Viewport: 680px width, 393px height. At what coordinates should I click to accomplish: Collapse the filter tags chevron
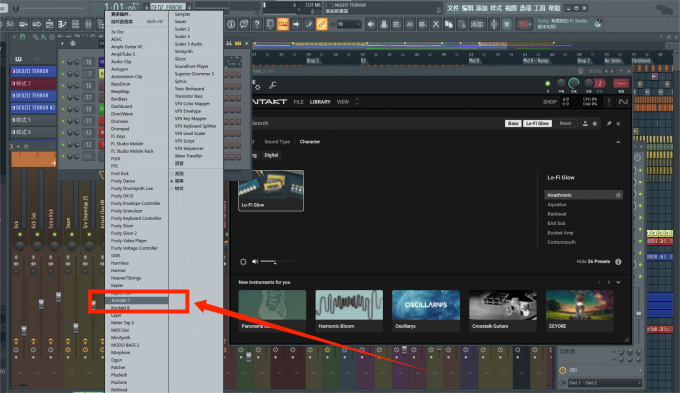[618, 142]
